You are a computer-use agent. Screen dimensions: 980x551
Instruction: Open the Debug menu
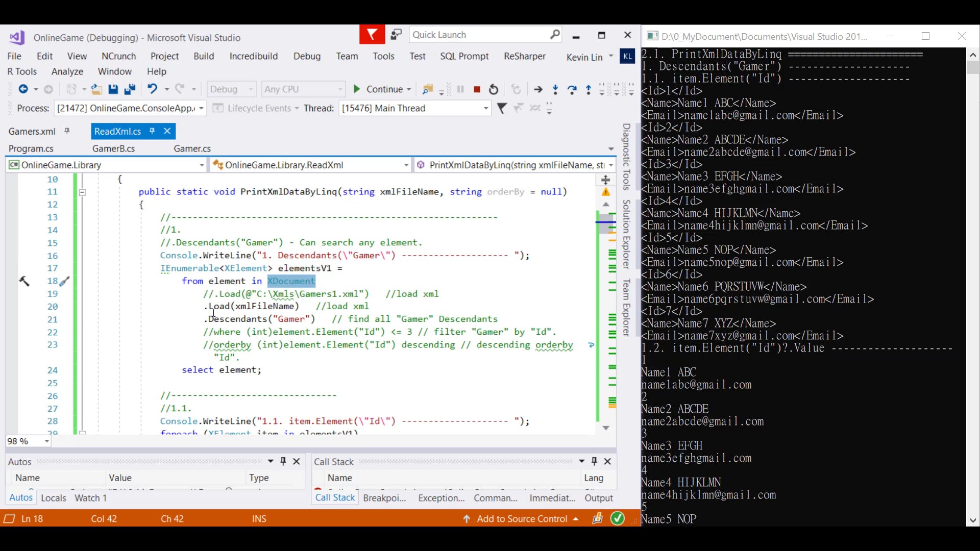(x=307, y=56)
